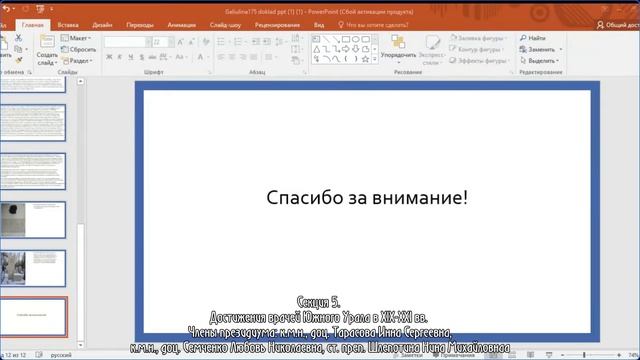Expand Заменить dropdown arrow
This screenshot has width=640, height=360.
[x=561, y=49]
